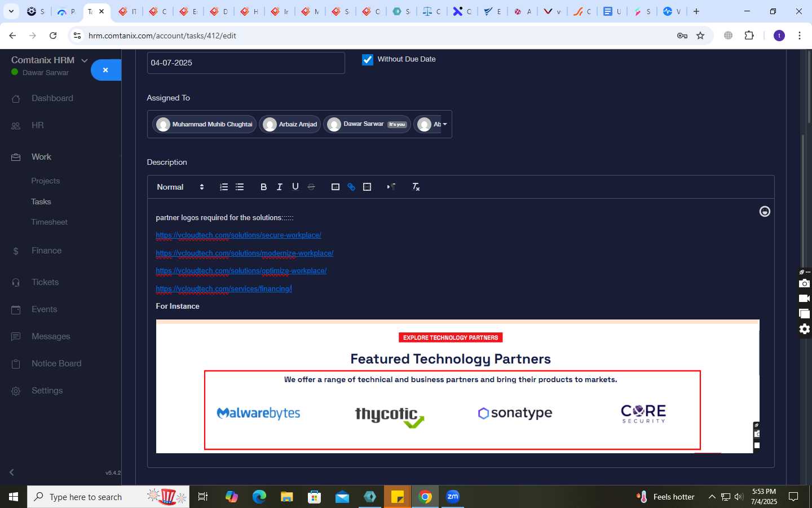Image resolution: width=812 pixels, height=508 pixels.
Task: Open screen recorder camera capture icon
Action: pyautogui.click(x=804, y=283)
